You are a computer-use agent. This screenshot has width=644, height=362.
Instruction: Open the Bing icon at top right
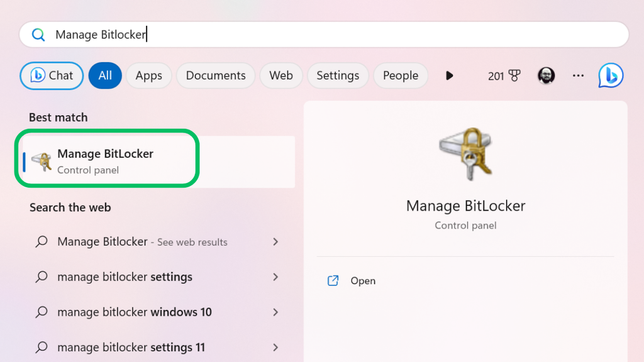610,75
